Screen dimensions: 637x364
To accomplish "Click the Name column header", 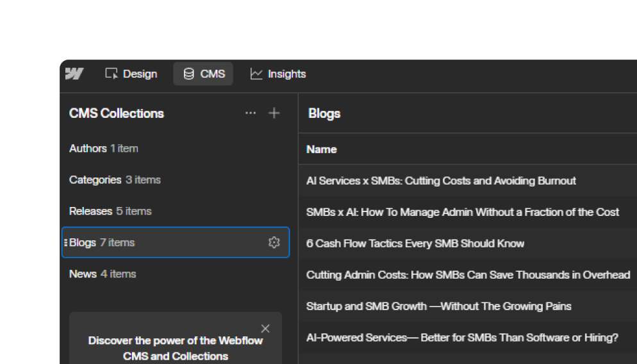I will click(321, 149).
